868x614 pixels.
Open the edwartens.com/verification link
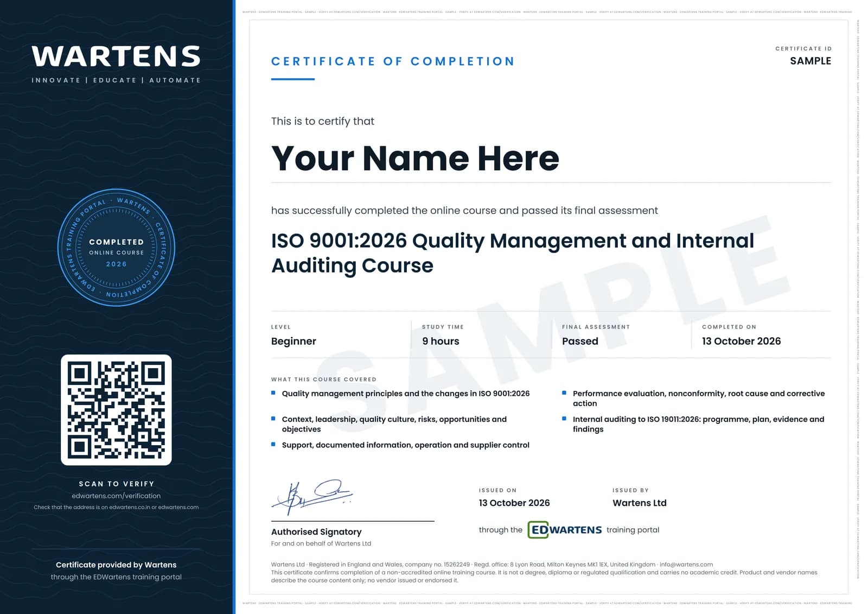116,496
